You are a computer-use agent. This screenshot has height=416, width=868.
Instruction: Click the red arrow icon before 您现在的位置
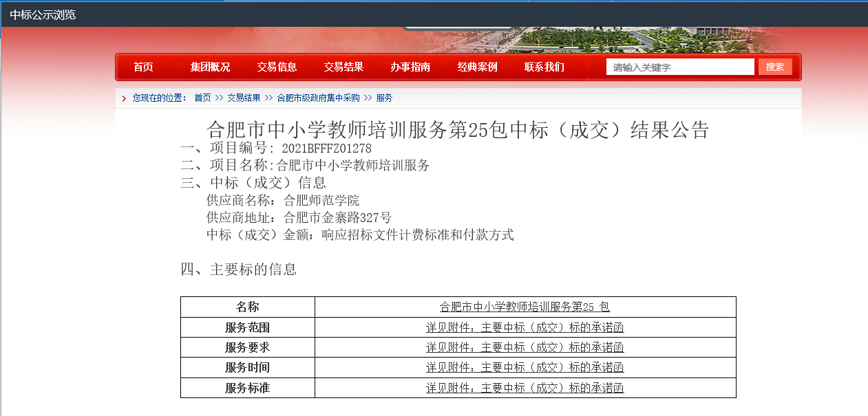(124, 98)
